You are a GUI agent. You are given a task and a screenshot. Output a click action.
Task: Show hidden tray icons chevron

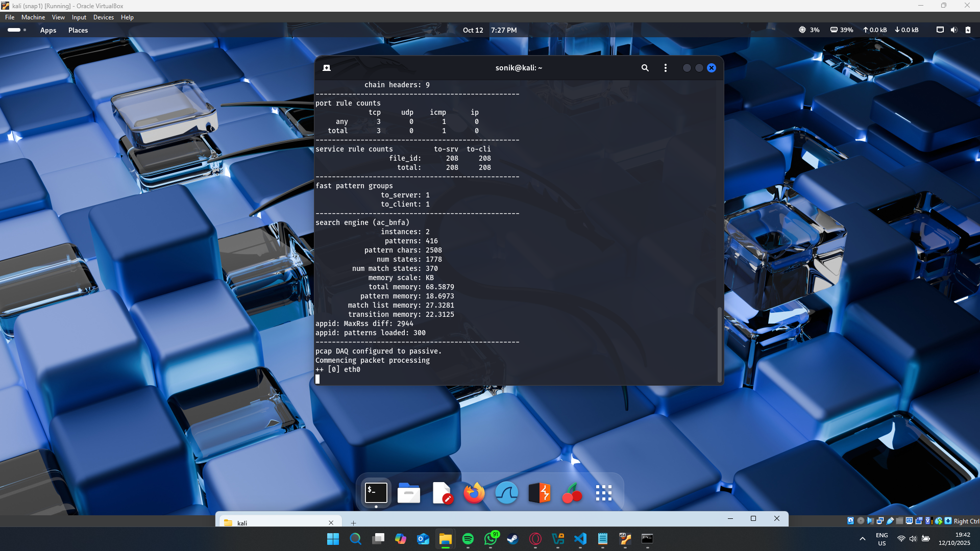click(x=863, y=539)
